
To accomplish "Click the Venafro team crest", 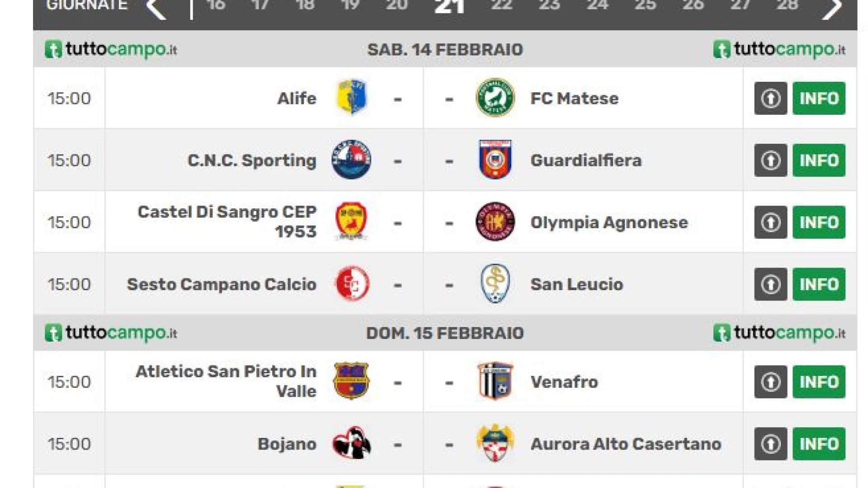I will coord(495,381).
